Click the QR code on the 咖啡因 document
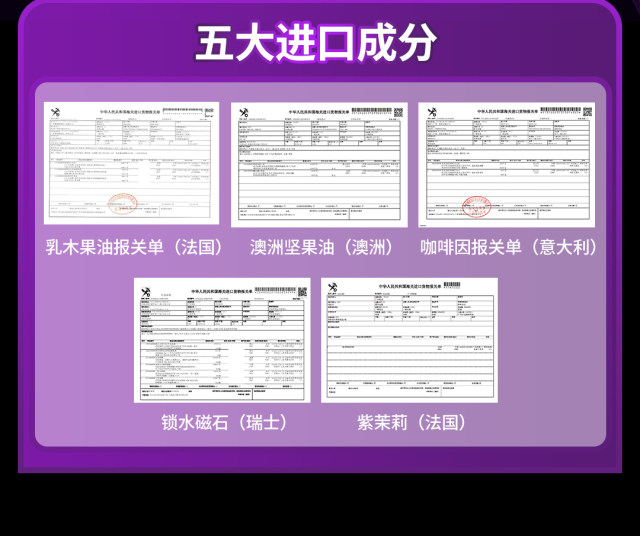This screenshot has height=536, width=640. 585,112
